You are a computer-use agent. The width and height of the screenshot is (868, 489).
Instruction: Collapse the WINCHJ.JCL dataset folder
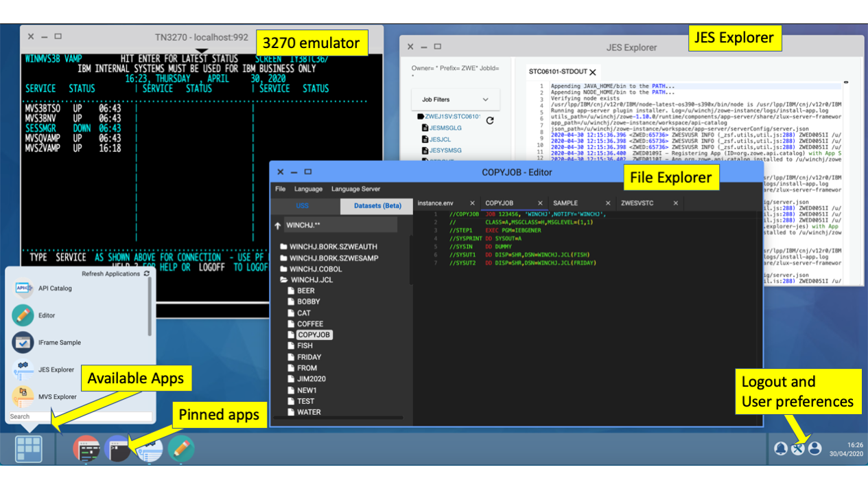(283, 280)
